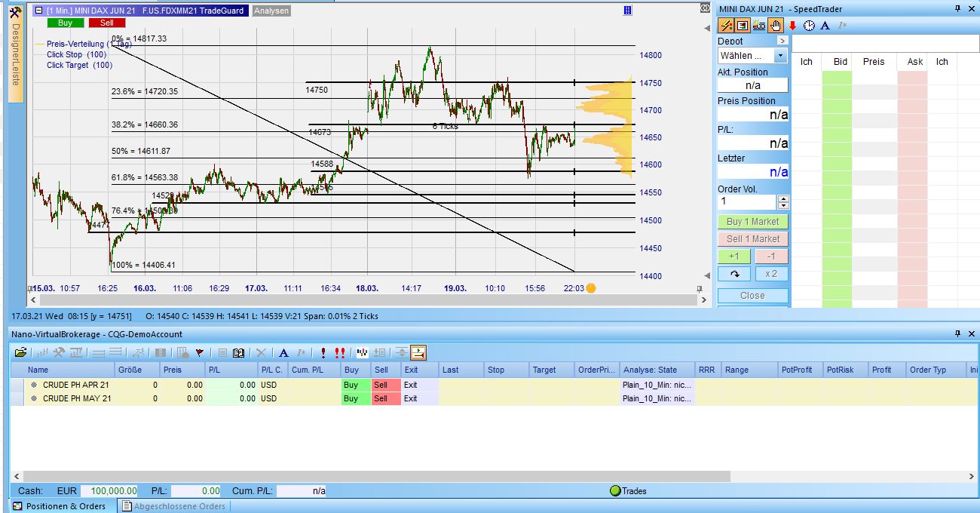Toggle the lightning order mode icon in SpeedTrader
The width and height of the screenshot is (980, 513).
click(725, 25)
